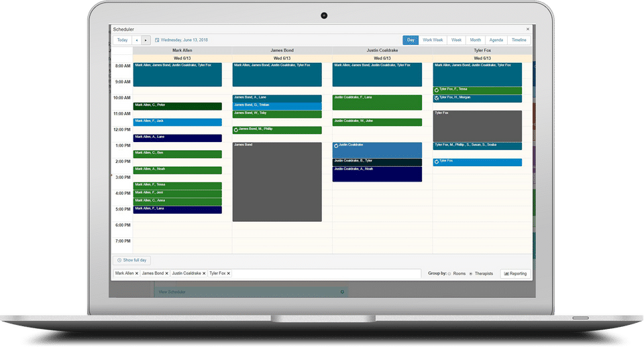Click the Wednesday, June 13, 2018 date link
Screen dimensions: 644x347
[184, 40]
